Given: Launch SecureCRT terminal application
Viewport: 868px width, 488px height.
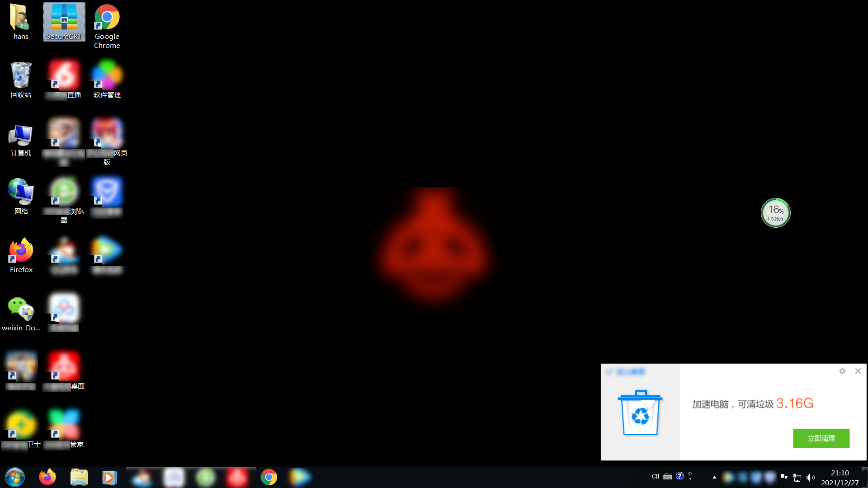Looking at the screenshot, I should pos(64,21).
